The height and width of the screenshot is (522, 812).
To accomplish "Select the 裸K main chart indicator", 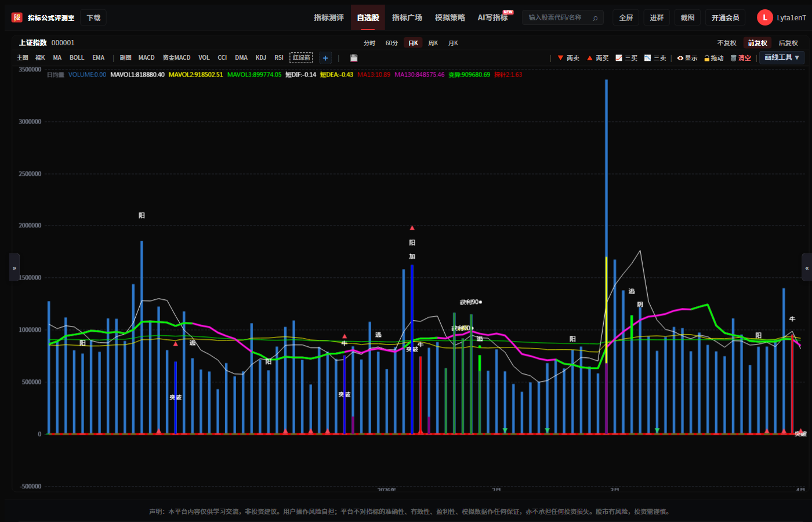I will (40, 58).
